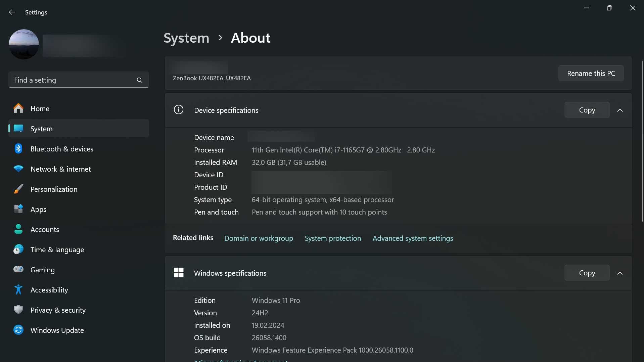Click the ZenBook UX482EA model text
Image resolution: width=644 pixels, height=362 pixels.
pyautogui.click(x=212, y=78)
